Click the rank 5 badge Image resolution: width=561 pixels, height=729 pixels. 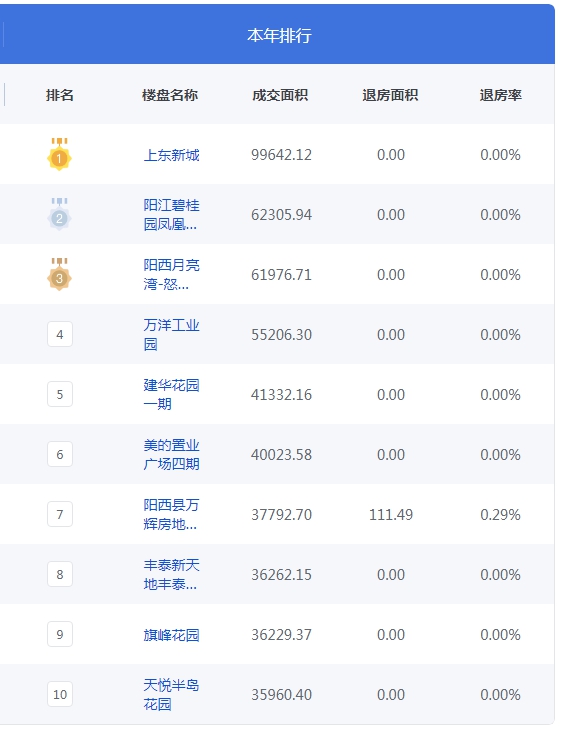tap(60, 394)
